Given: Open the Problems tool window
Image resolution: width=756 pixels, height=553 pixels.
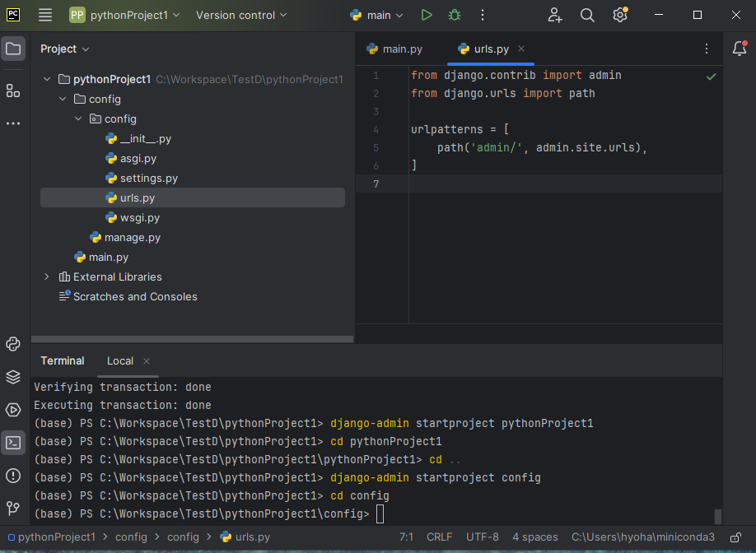Looking at the screenshot, I should pyautogui.click(x=12, y=476).
